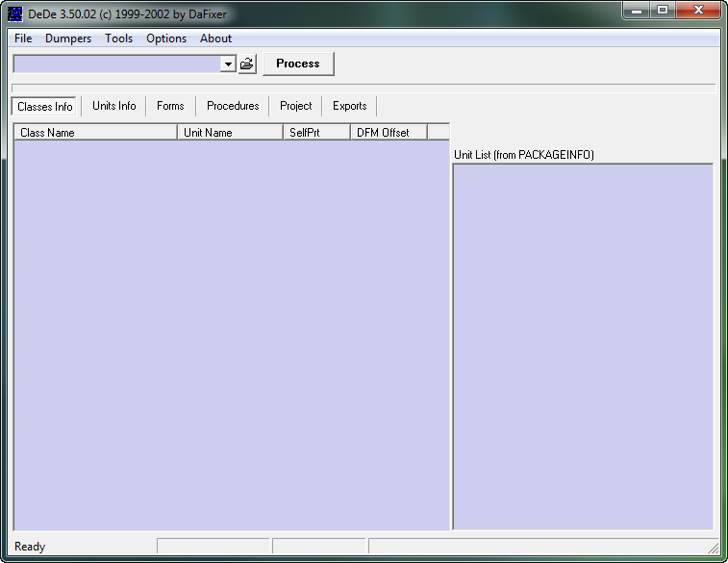The width and height of the screenshot is (728, 563).
Task: Click the DeDe application icon in title bar
Action: click(14, 13)
